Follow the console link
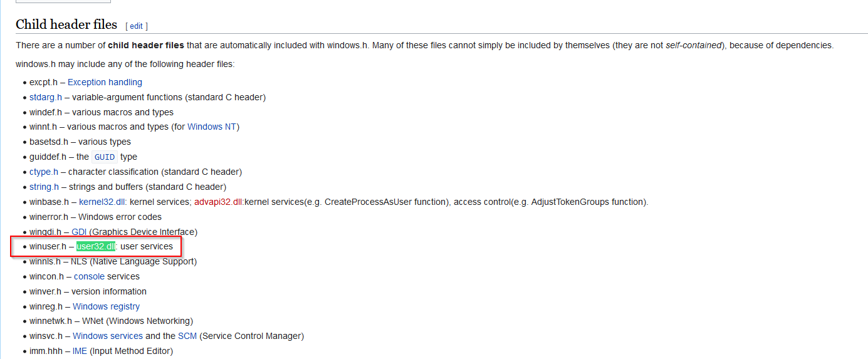868x359 pixels. [x=89, y=276]
